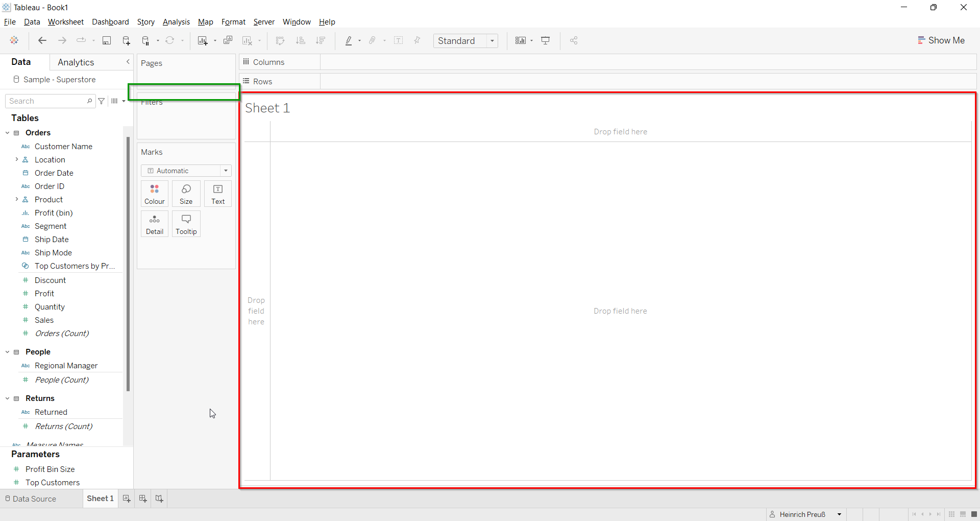This screenshot has width=980, height=521.
Task: Click the Run Update refresh icon
Action: click(x=170, y=40)
